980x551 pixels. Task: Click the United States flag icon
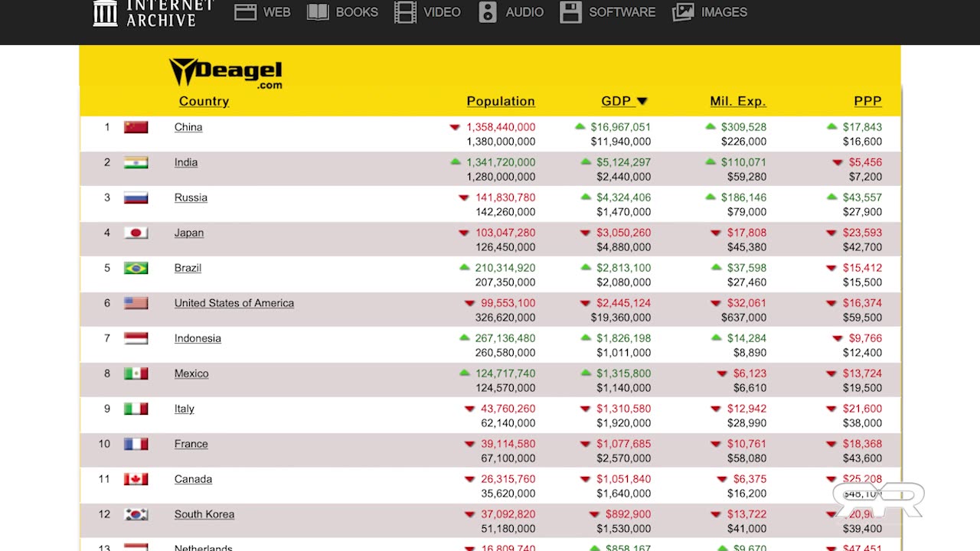tap(136, 303)
